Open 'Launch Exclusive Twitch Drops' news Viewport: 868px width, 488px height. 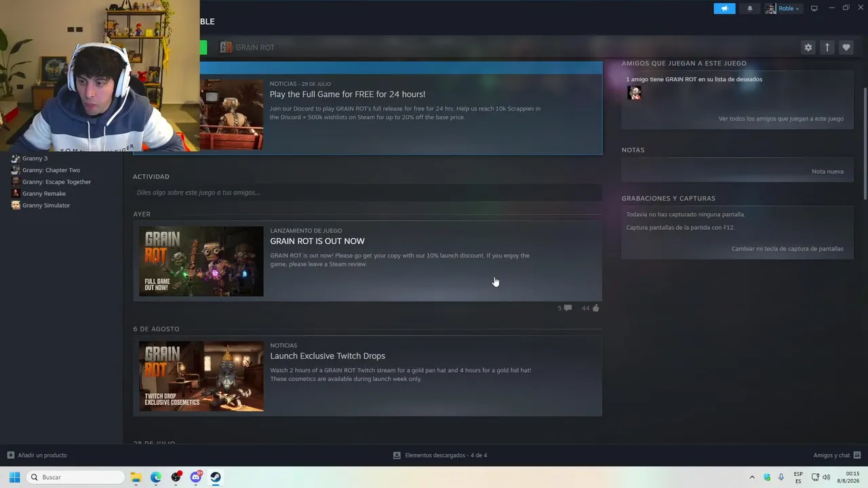(328, 356)
